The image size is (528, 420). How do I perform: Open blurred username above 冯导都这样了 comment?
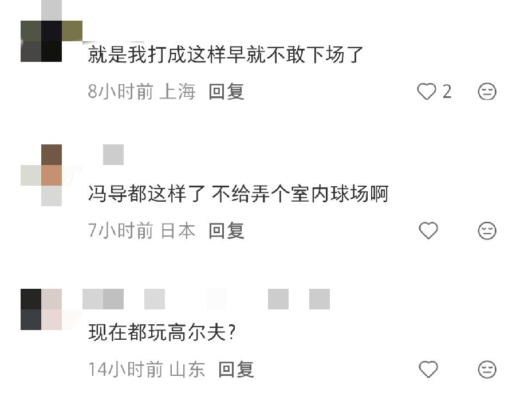pyautogui.click(x=113, y=155)
